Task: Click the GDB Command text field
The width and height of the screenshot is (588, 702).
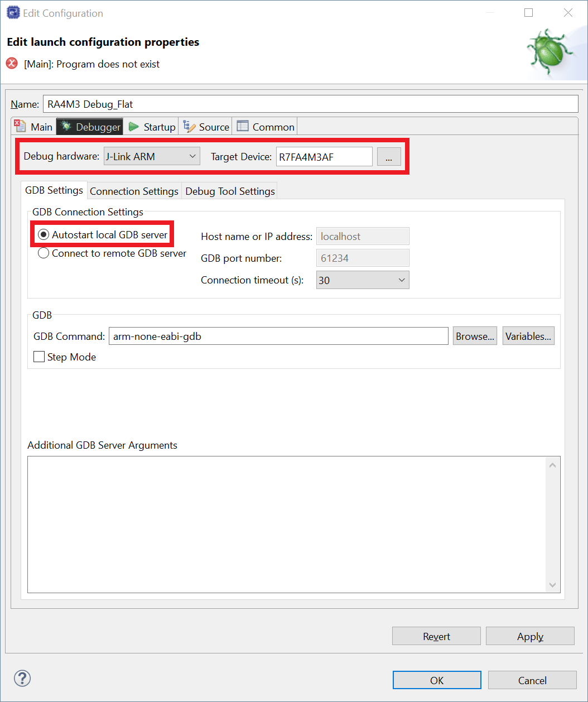Action: (x=278, y=336)
